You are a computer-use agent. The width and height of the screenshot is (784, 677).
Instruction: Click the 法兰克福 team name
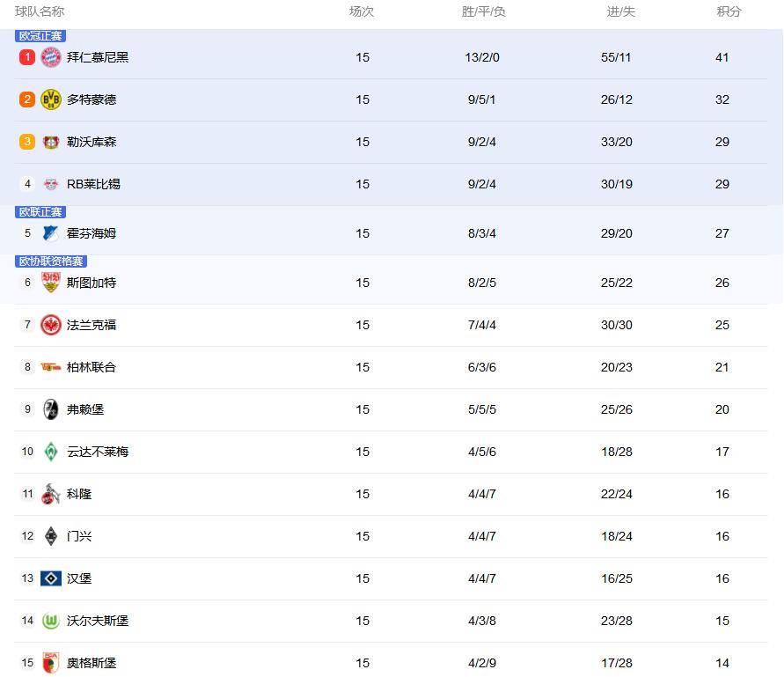point(92,325)
